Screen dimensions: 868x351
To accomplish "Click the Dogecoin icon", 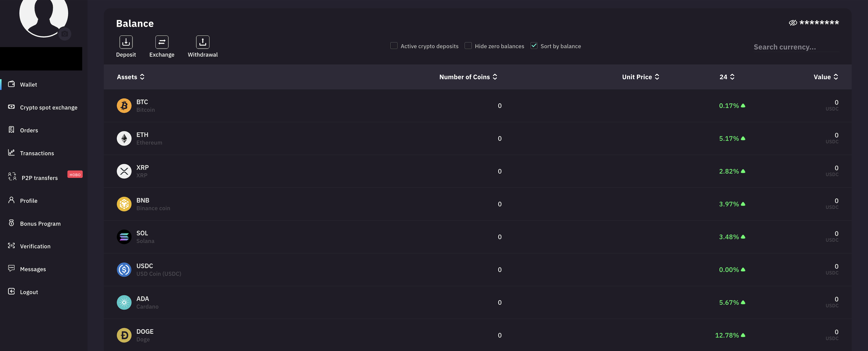I will (x=124, y=335).
